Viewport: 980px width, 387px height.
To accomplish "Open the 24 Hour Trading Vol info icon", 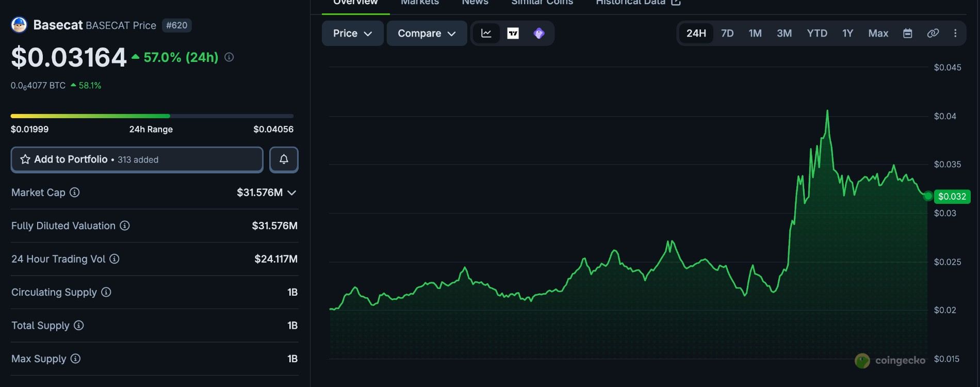I will 115,259.
